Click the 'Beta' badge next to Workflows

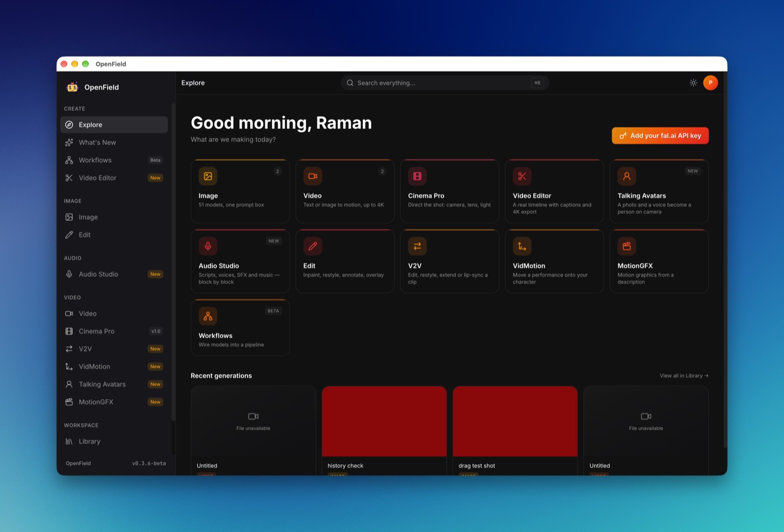coord(155,160)
